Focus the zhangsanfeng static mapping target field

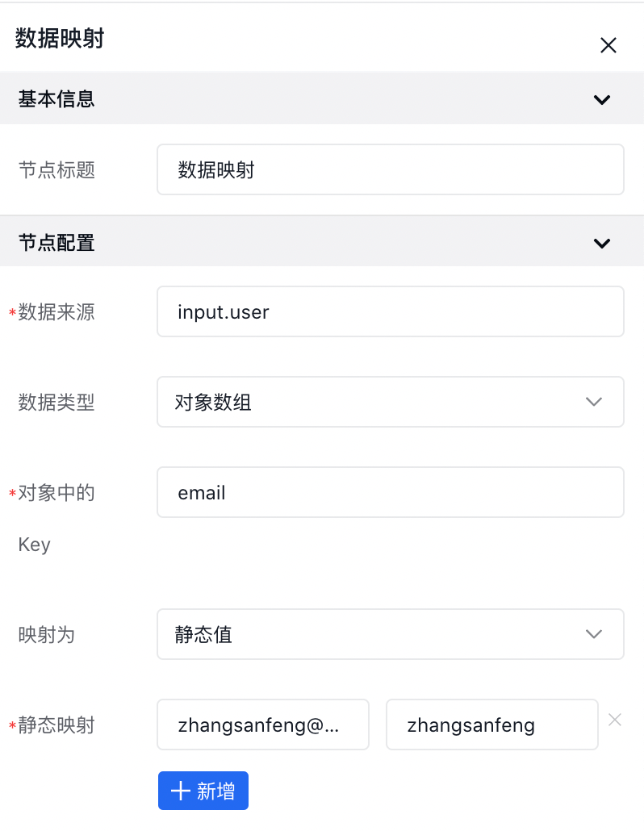click(x=492, y=725)
